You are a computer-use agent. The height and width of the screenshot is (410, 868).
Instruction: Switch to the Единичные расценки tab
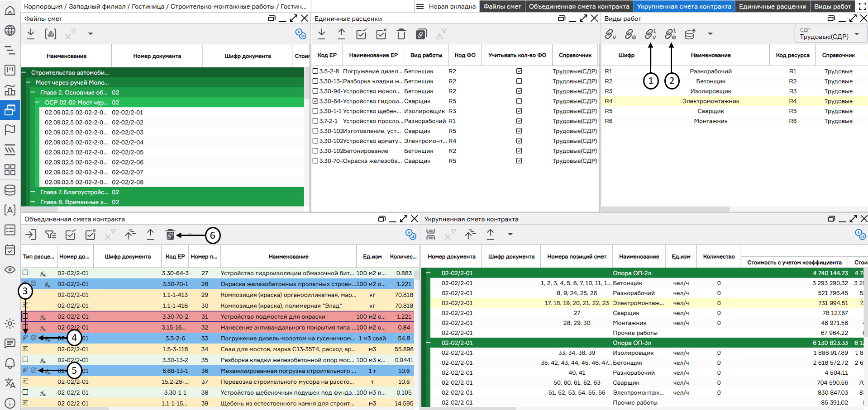[772, 6]
